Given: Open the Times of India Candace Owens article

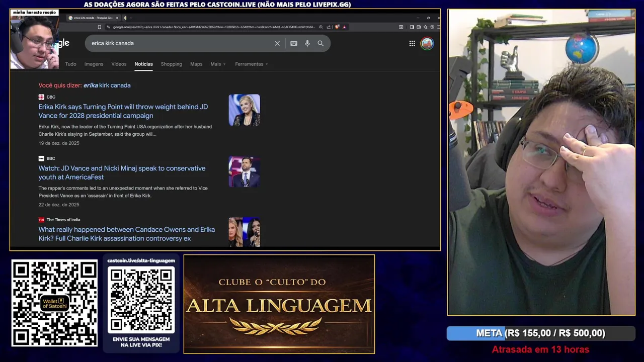Looking at the screenshot, I should coord(127,234).
